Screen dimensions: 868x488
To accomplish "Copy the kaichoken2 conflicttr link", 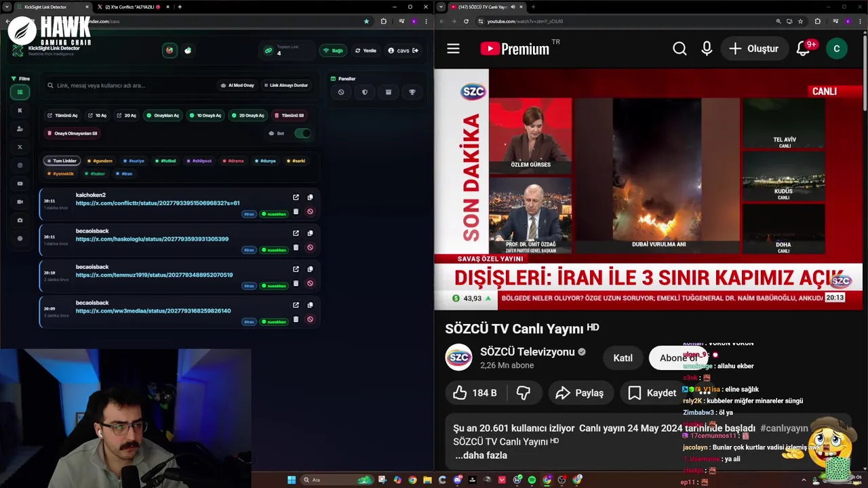I will [310, 197].
